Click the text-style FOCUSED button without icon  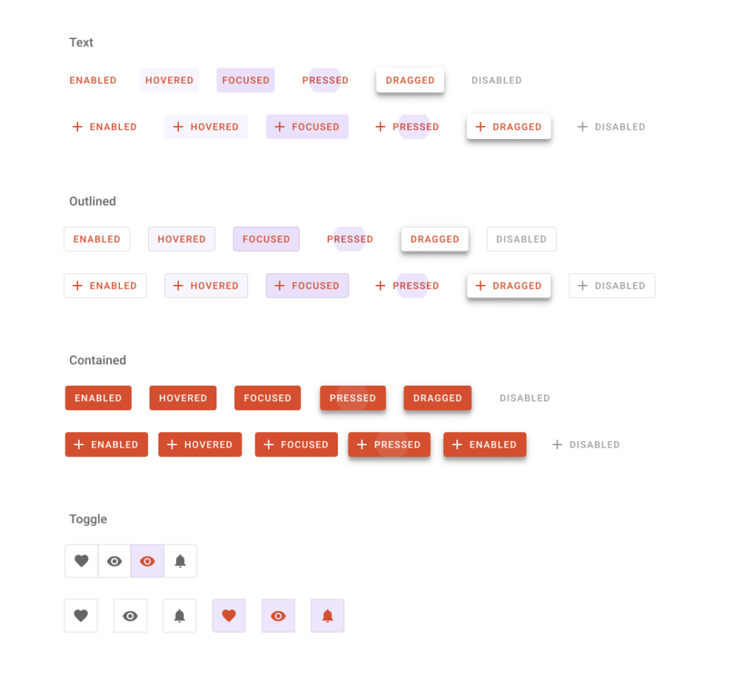(246, 79)
